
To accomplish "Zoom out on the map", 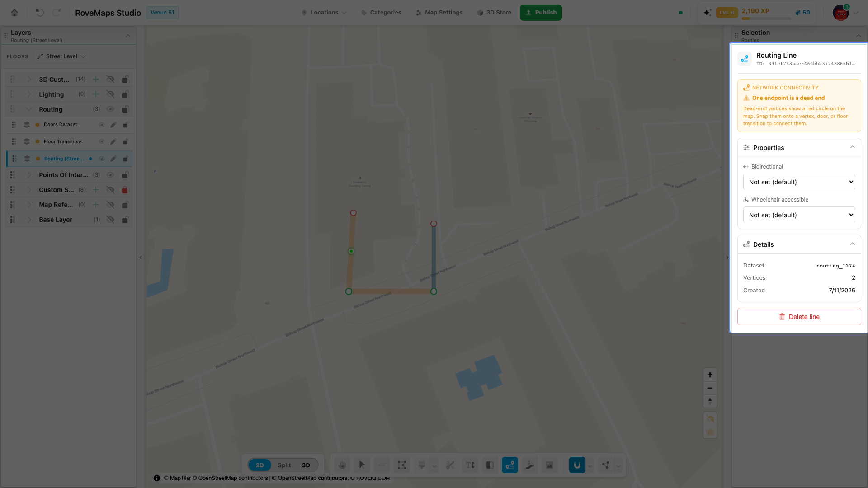I will click(x=710, y=388).
